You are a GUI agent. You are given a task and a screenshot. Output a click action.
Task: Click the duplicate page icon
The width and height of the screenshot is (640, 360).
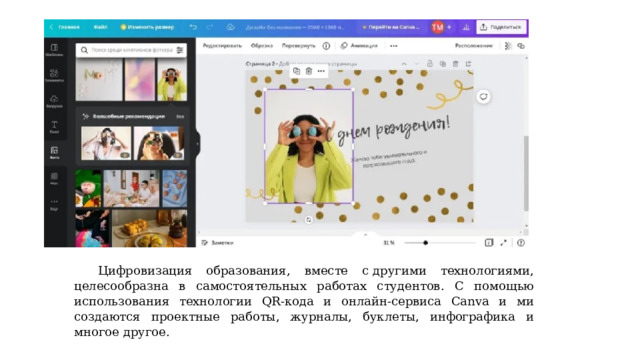tap(443, 64)
